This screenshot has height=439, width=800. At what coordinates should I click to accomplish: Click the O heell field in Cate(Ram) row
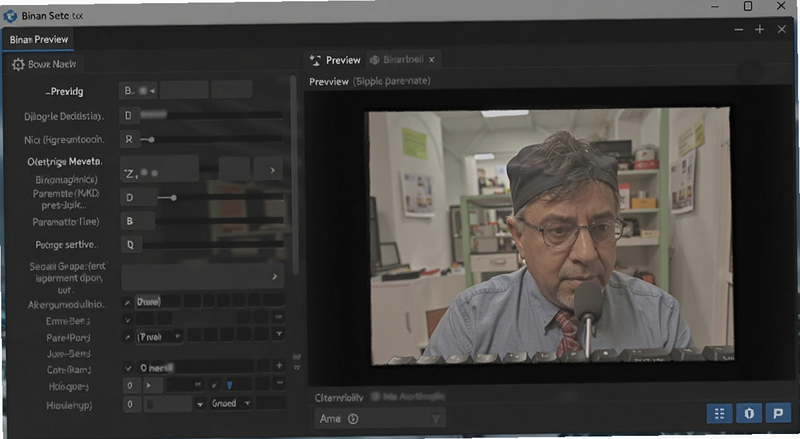[x=195, y=367]
